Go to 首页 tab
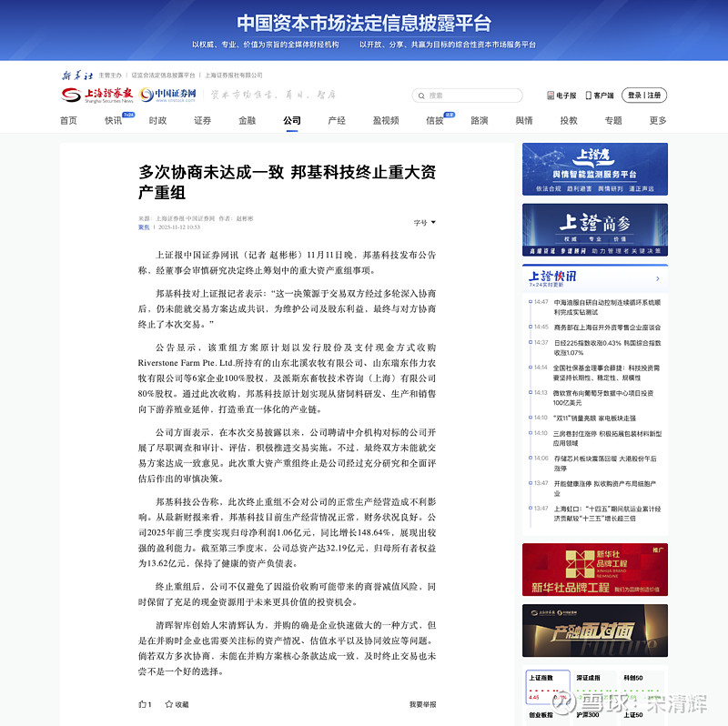Screen dimensions: 728x726 click(x=68, y=120)
